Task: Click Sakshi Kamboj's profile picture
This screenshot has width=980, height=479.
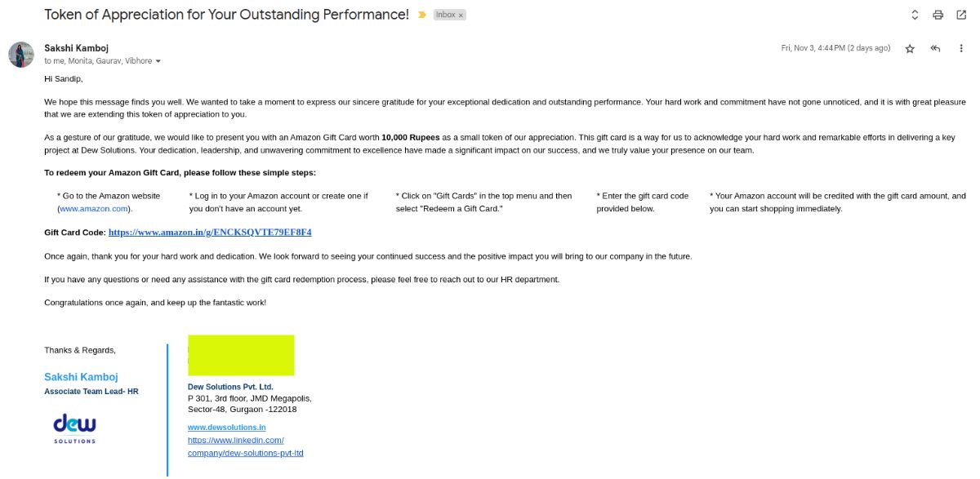Action: pos(21,55)
